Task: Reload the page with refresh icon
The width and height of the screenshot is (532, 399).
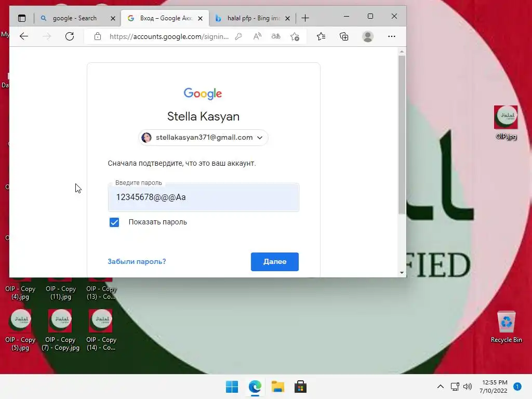Action: click(70, 36)
